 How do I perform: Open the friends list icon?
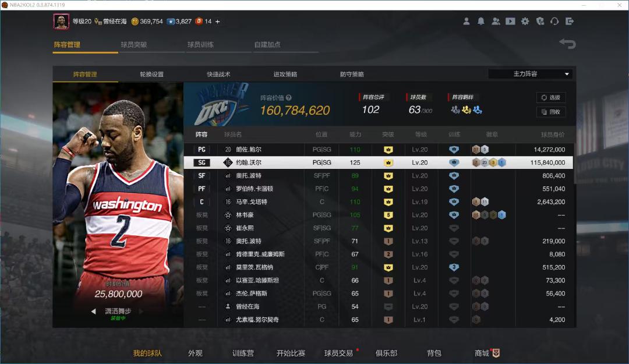(x=496, y=22)
